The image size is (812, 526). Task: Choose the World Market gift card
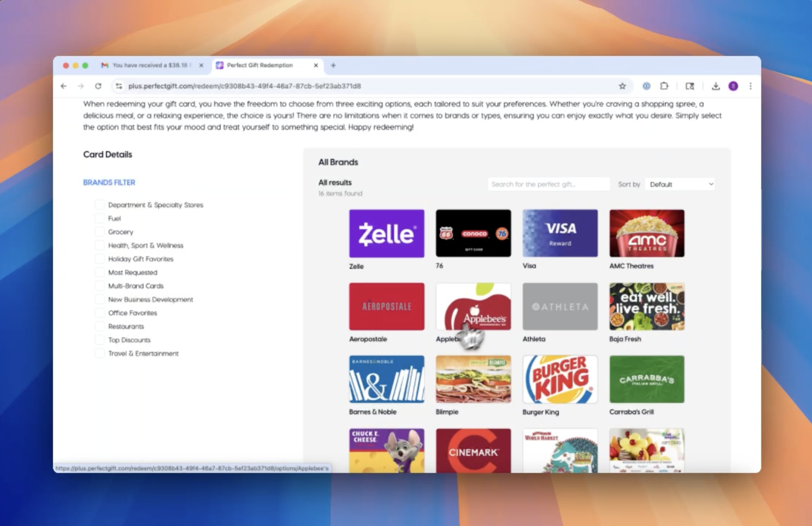(x=560, y=450)
